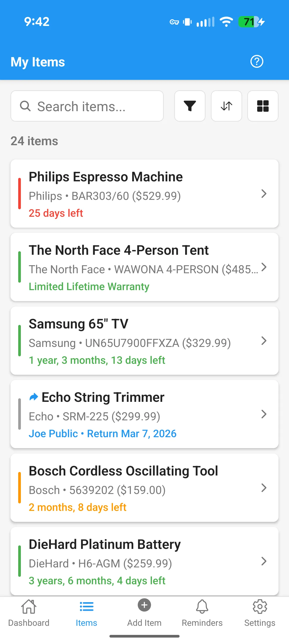The image size is (289, 644).
Task: Expand The North Face Tent chevron
Action: (x=264, y=267)
